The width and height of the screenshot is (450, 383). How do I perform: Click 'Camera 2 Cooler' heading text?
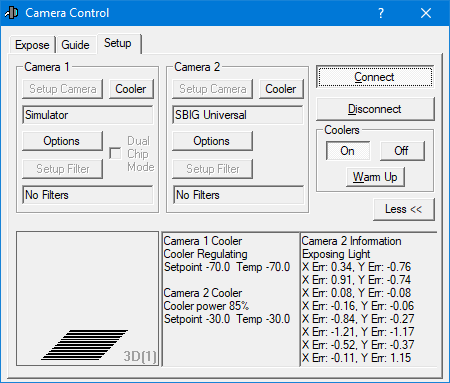click(203, 293)
